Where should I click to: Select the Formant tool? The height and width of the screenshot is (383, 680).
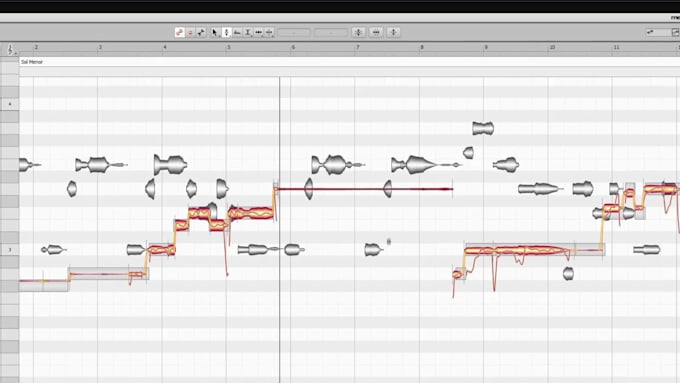[x=237, y=32]
